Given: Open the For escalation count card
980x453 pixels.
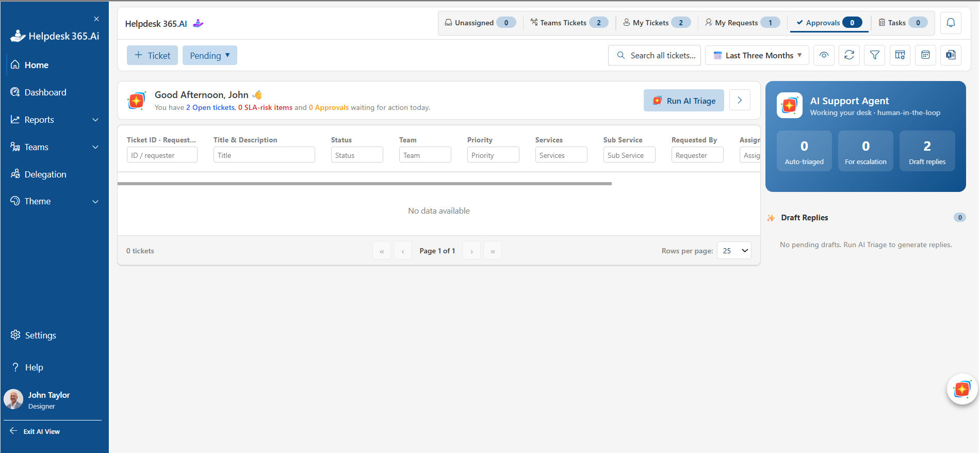Looking at the screenshot, I should pos(865,151).
